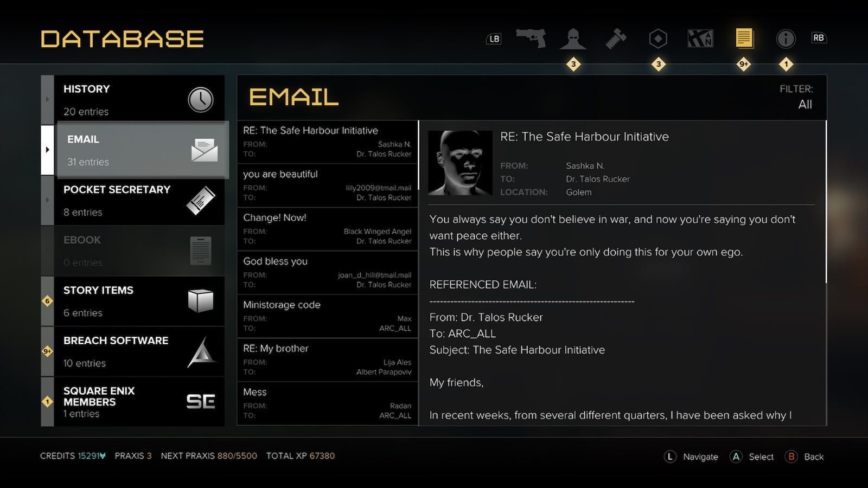This screenshot has height=488, width=868.
Task: Select the augmentations head icon at the top
Action: click(573, 38)
